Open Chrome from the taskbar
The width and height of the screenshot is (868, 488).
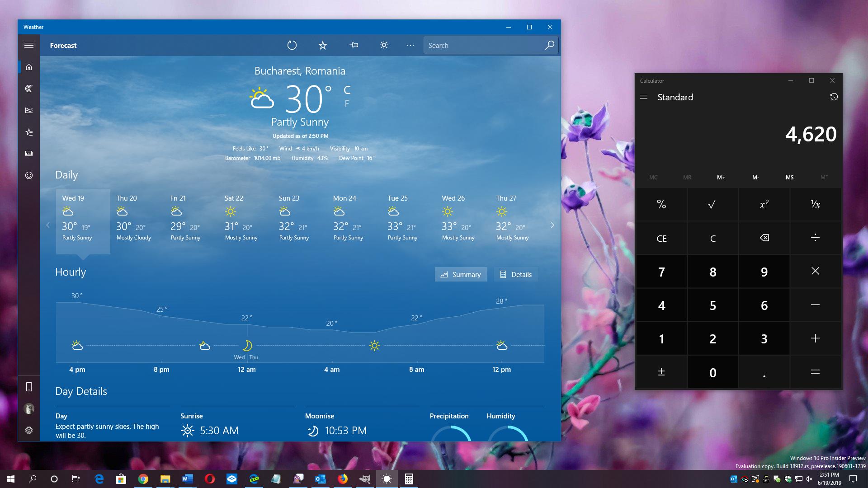tap(143, 479)
